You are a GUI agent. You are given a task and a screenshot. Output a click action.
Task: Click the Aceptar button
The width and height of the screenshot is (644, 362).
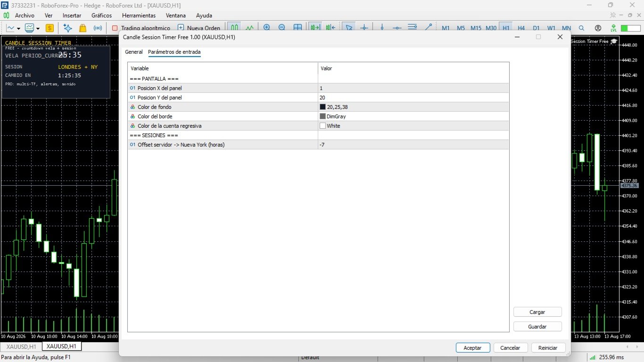point(473,348)
